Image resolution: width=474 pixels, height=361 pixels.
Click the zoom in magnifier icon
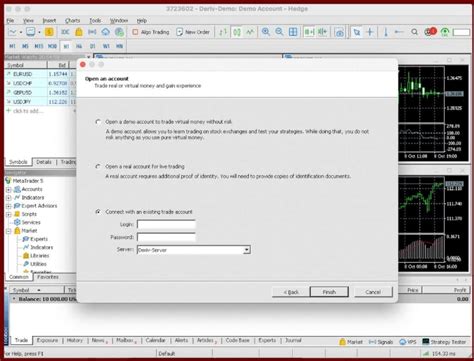[266, 32]
